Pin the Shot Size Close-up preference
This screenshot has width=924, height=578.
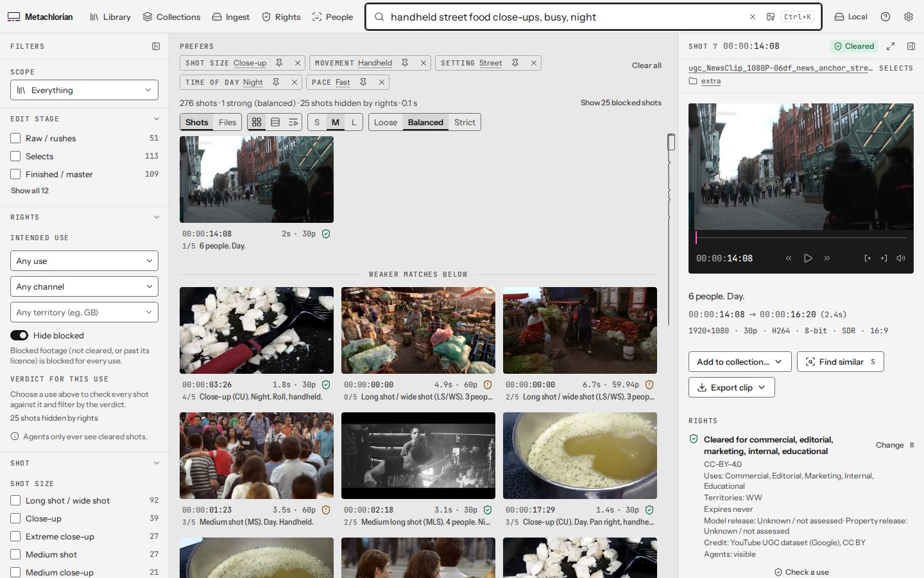pos(279,63)
